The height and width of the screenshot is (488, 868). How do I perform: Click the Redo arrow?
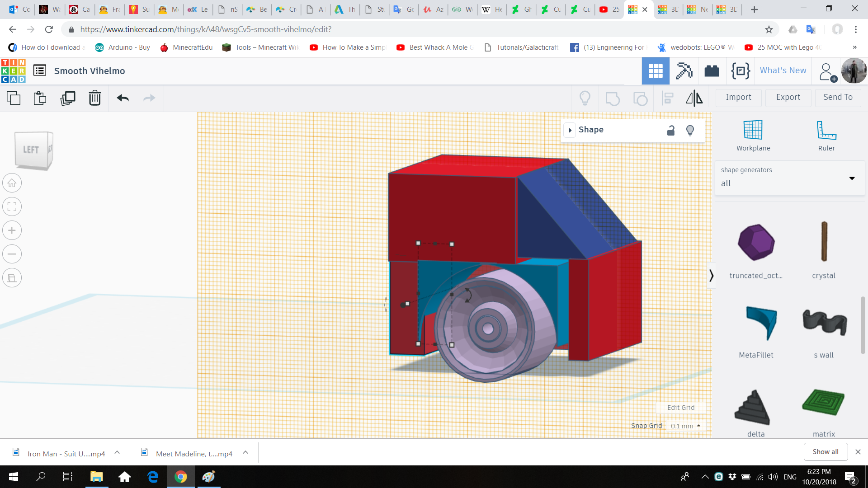(x=149, y=98)
